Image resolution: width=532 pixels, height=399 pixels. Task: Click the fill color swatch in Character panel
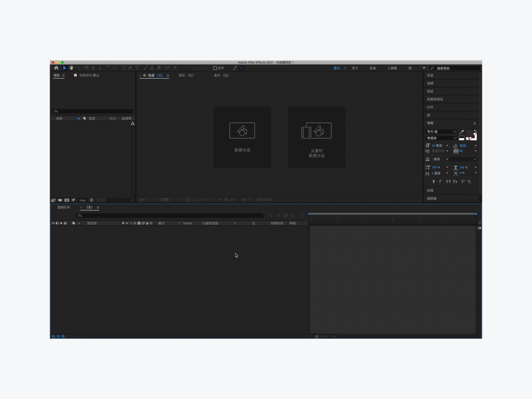pos(469,133)
